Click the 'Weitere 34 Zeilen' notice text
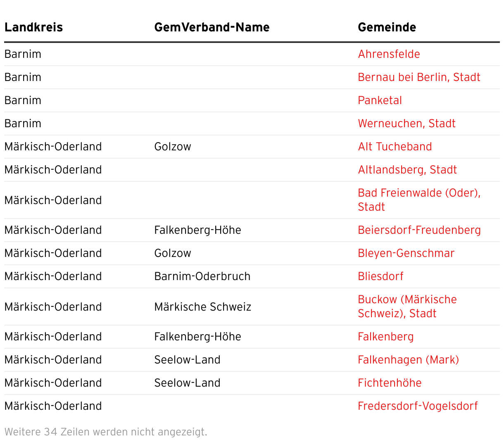 (x=106, y=432)
